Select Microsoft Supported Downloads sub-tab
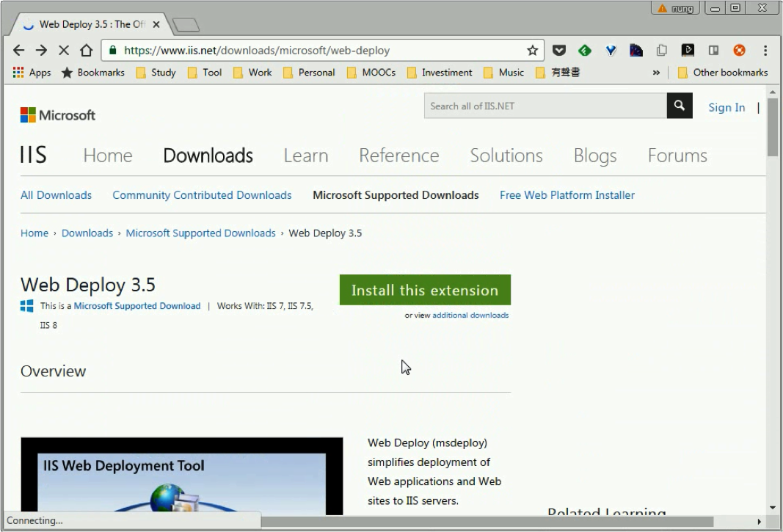 pos(396,195)
